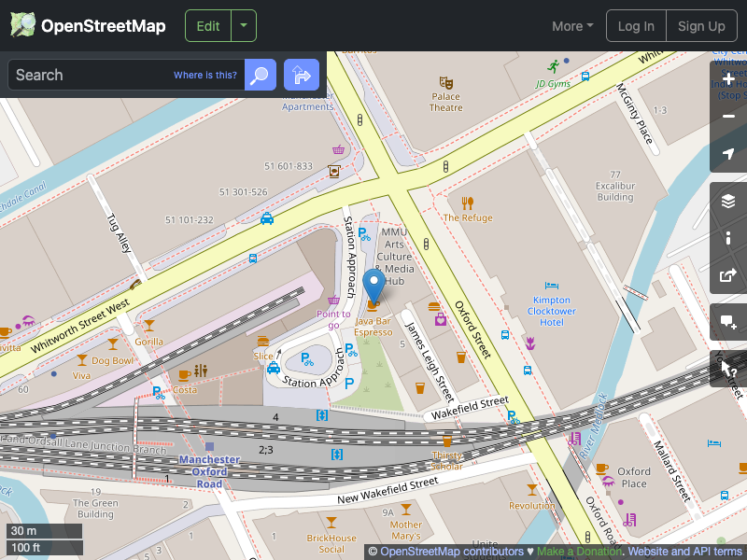
Task: Enable the query features tool
Action: 728,369
